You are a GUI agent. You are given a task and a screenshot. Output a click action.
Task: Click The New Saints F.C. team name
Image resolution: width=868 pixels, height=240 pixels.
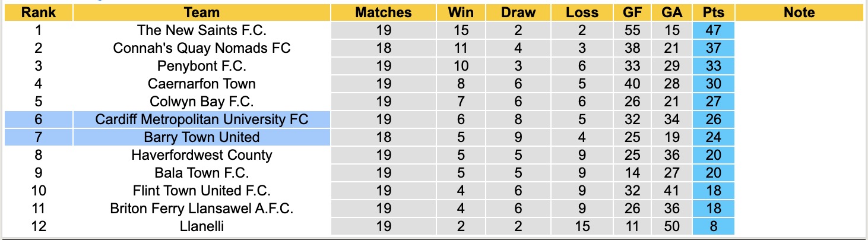tap(202, 30)
